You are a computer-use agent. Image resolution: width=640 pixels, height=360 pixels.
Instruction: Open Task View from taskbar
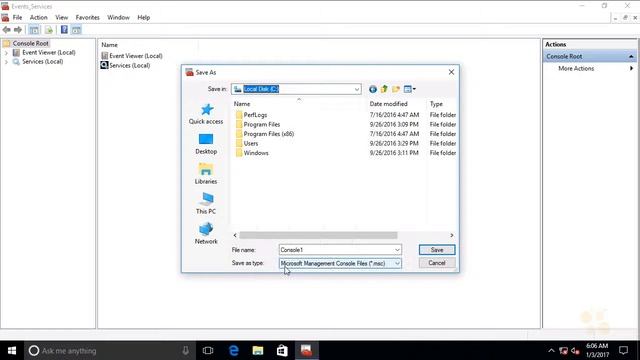click(208, 351)
